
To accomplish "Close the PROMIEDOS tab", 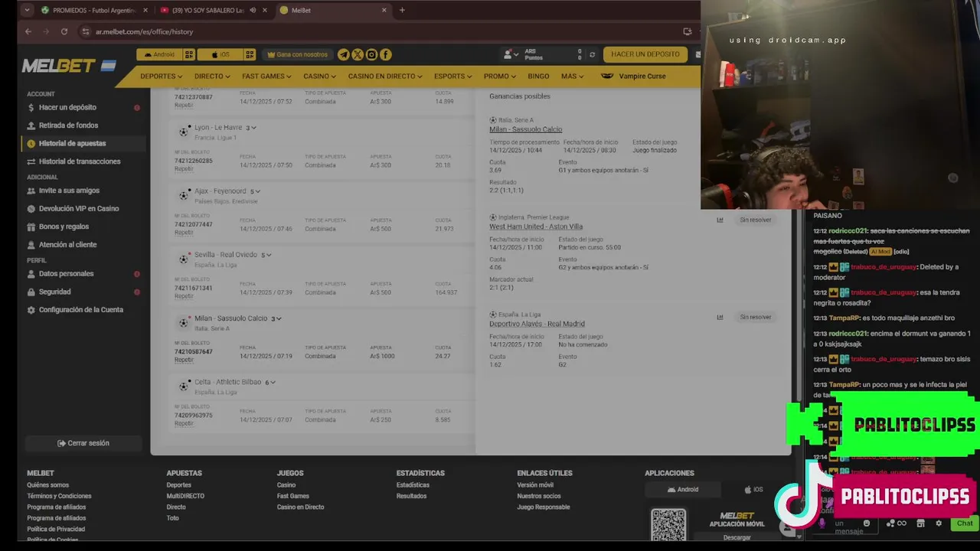I will (145, 10).
